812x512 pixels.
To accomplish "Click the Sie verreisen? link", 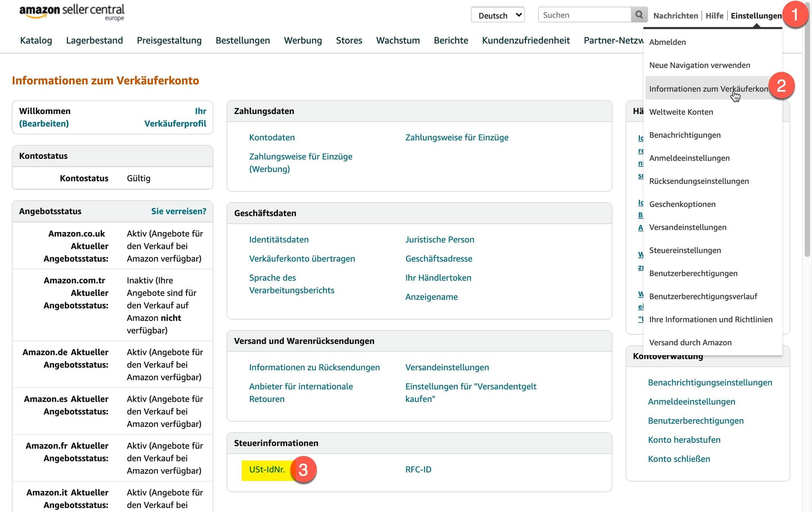I will coord(178,211).
